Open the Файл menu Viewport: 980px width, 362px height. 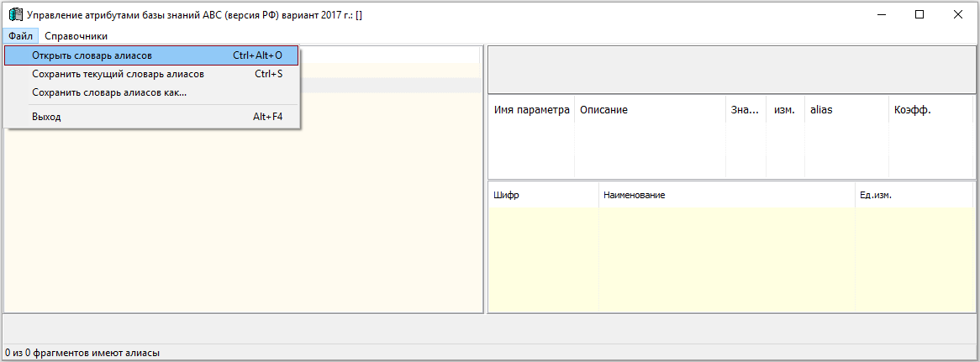click(x=21, y=36)
